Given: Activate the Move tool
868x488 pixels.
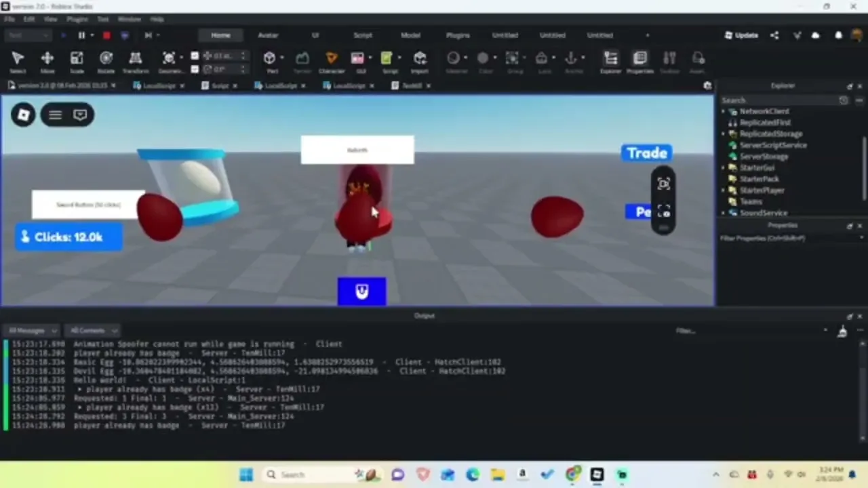Looking at the screenshot, I should click(x=47, y=62).
